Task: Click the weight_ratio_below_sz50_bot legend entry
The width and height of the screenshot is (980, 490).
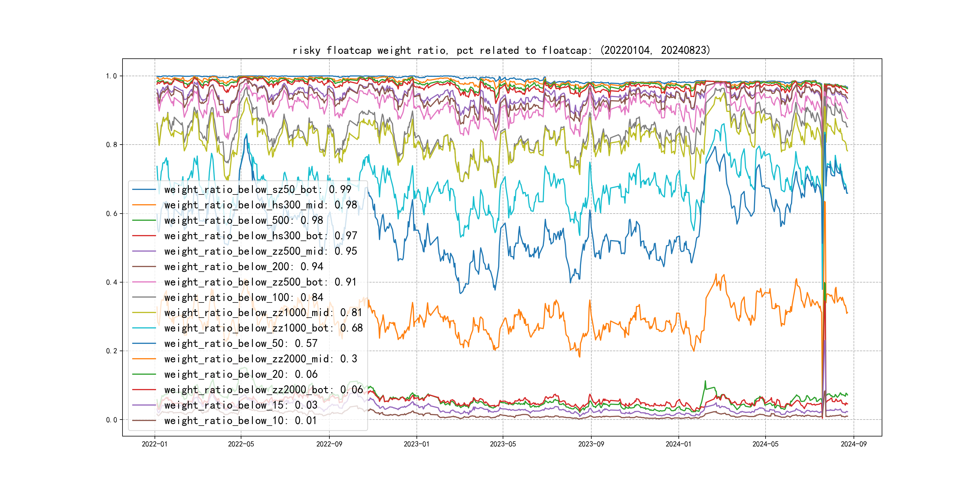Action: click(x=258, y=189)
